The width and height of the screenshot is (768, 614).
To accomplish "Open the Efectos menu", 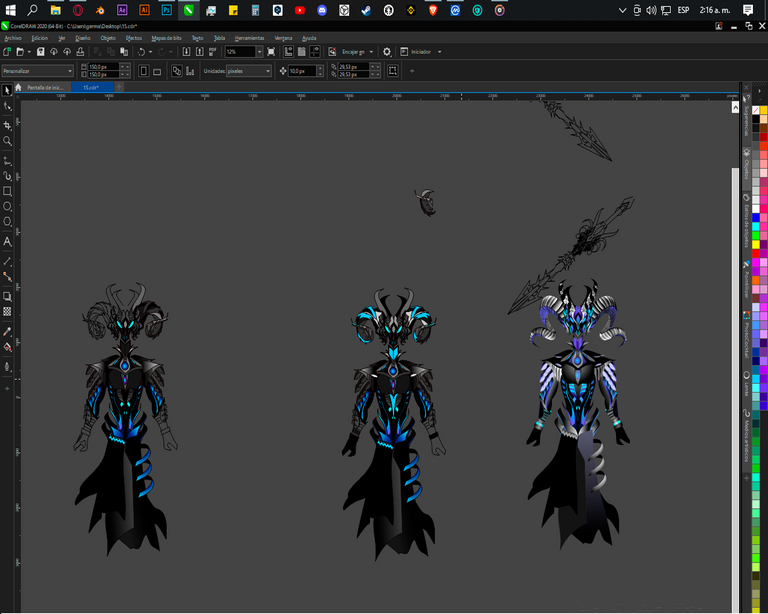I will (x=133, y=38).
